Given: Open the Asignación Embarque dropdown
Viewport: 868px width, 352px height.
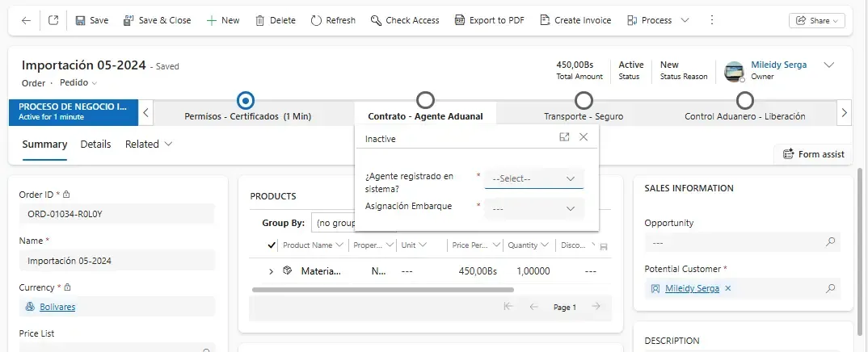Looking at the screenshot, I should pos(533,208).
